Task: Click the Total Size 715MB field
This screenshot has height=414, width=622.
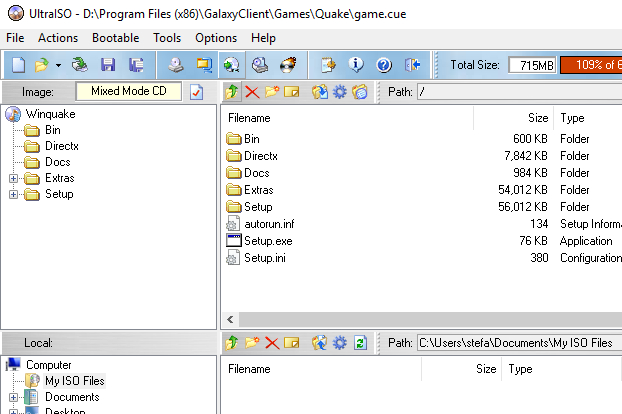Action: [533, 65]
